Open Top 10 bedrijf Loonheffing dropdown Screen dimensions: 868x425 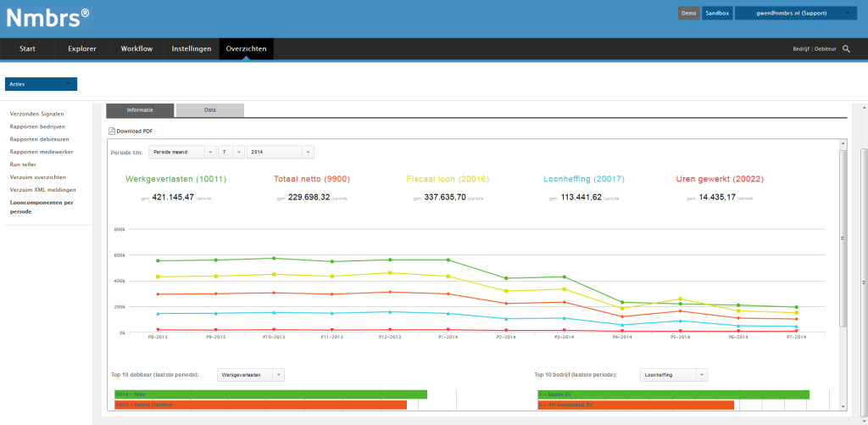pyautogui.click(x=674, y=374)
